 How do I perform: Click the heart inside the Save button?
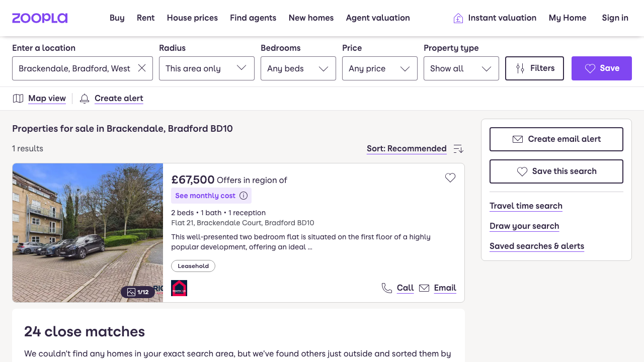point(591,68)
